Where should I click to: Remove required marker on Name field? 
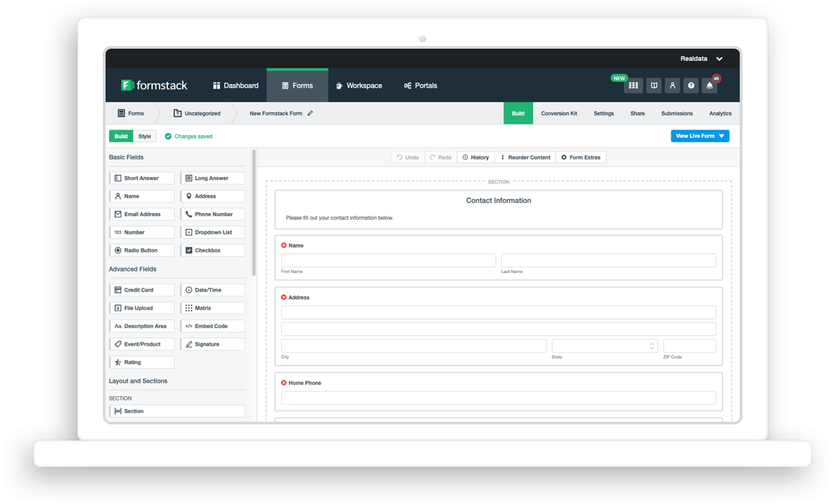(284, 245)
